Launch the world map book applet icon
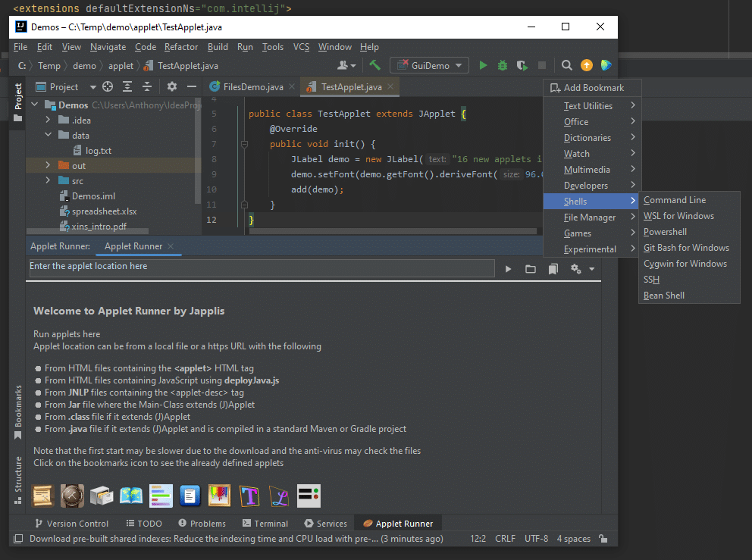Viewport: 752px width, 560px height. 131,496
